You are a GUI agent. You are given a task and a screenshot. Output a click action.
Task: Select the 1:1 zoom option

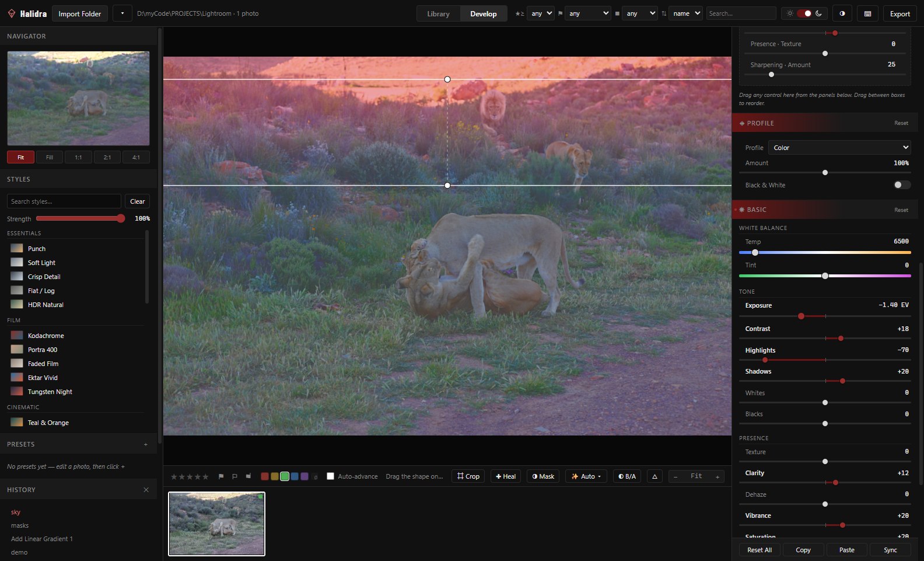coord(78,157)
